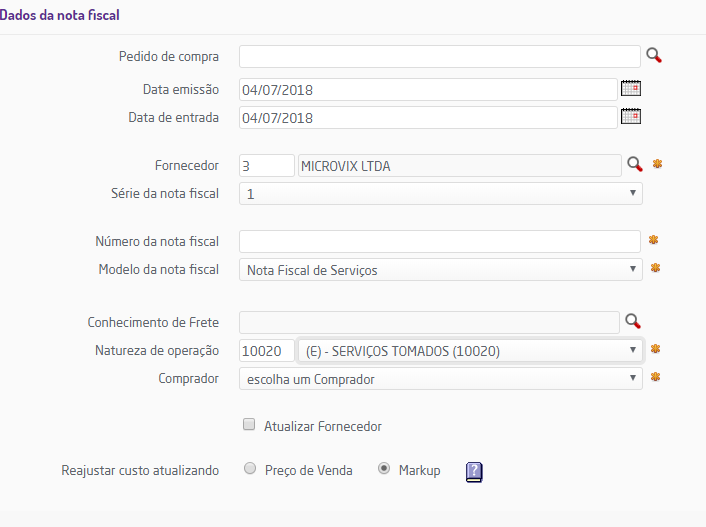Open the Modelo da nota fiscal dropdown
Image resolution: width=706 pixels, height=527 pixels.
(440, 269)
